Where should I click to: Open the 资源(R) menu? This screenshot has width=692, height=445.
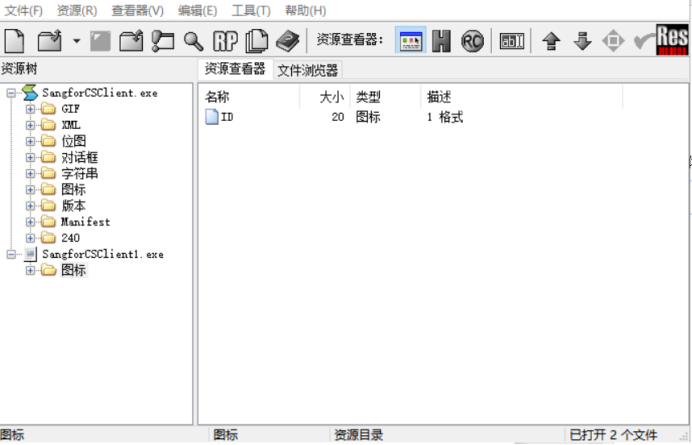click(77, 10)
